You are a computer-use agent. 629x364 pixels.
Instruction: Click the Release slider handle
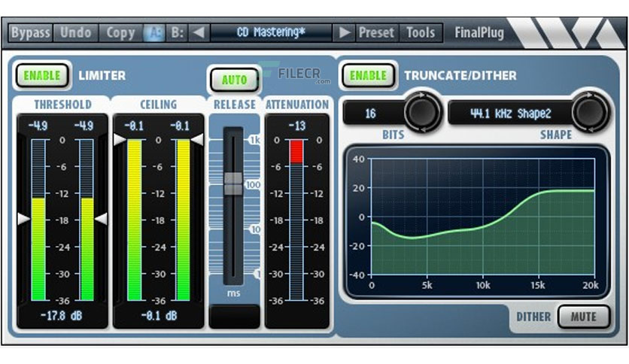tap(233, 184)
